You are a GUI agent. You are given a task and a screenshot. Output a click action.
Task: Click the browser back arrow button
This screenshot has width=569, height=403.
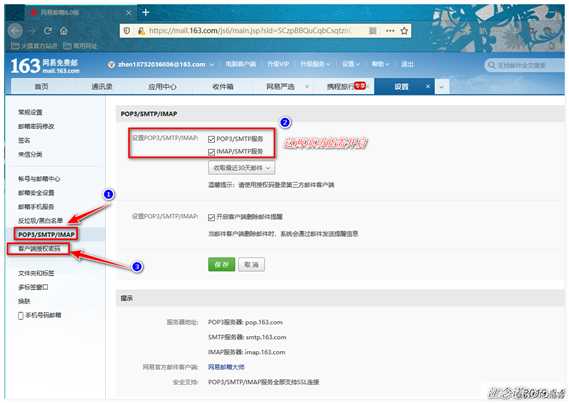pyautogui.click(x=15, y=31)
